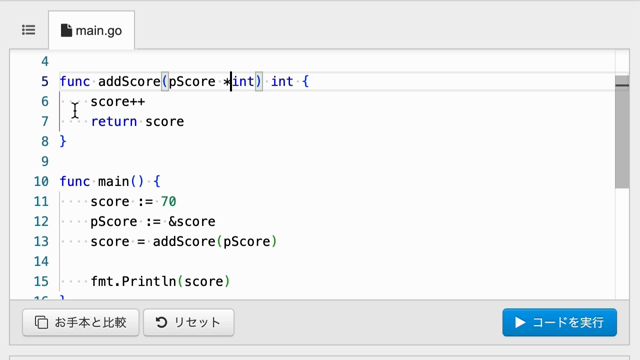Image resolution: width=640 pixels, height=360 pixels.
Task: Click 'return' keyword on line 7
Action: click(114, 122)
